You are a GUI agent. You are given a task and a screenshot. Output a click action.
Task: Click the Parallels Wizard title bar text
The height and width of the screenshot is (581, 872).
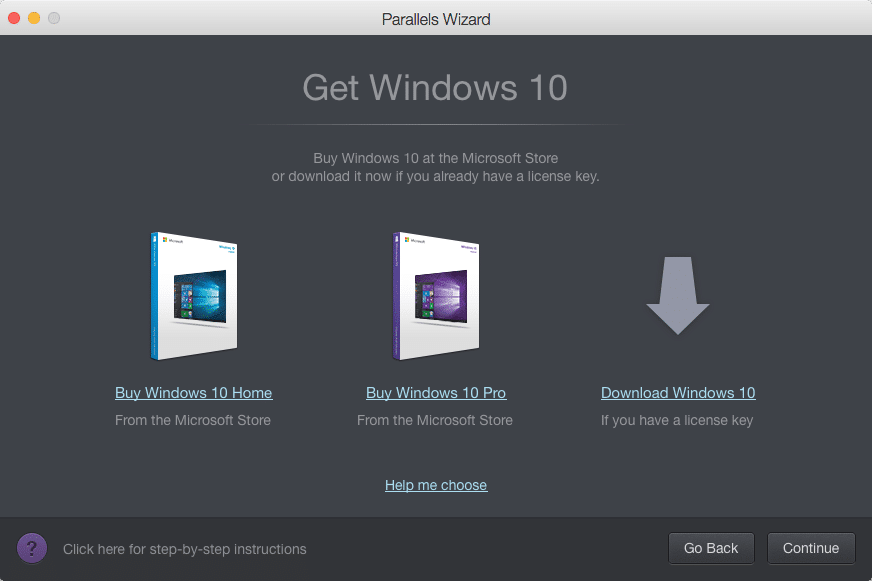coord(436,19)
